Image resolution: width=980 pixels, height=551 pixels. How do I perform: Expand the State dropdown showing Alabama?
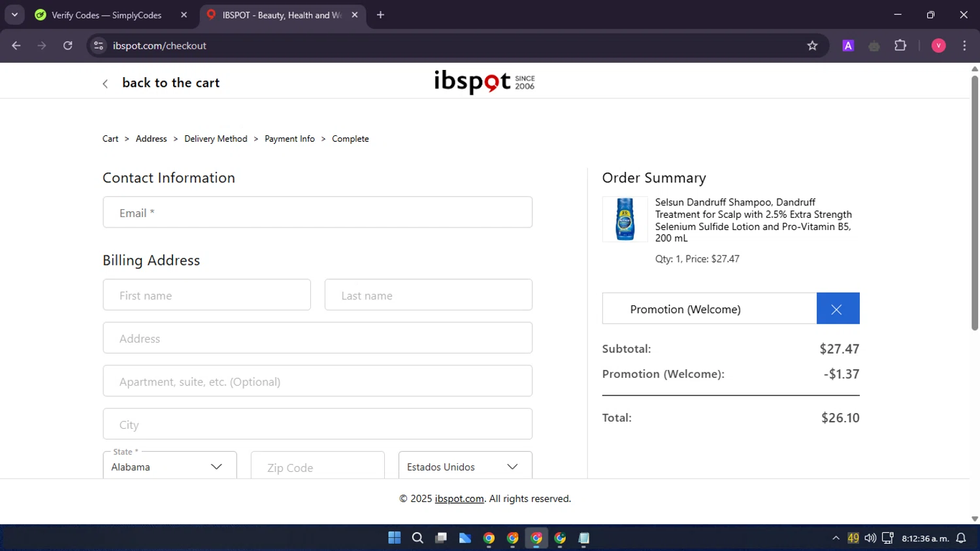tap(170, 466)
